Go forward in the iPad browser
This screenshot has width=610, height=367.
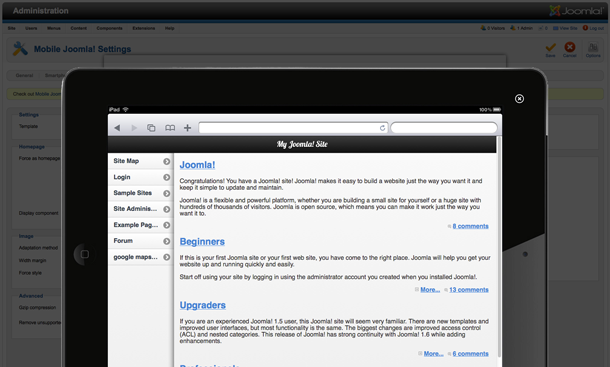[x=134, y=128]
